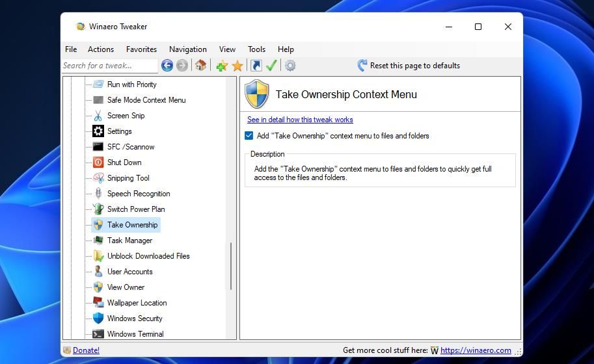Go to the home page icon
594x364 pixels.
tap(201, 66)
